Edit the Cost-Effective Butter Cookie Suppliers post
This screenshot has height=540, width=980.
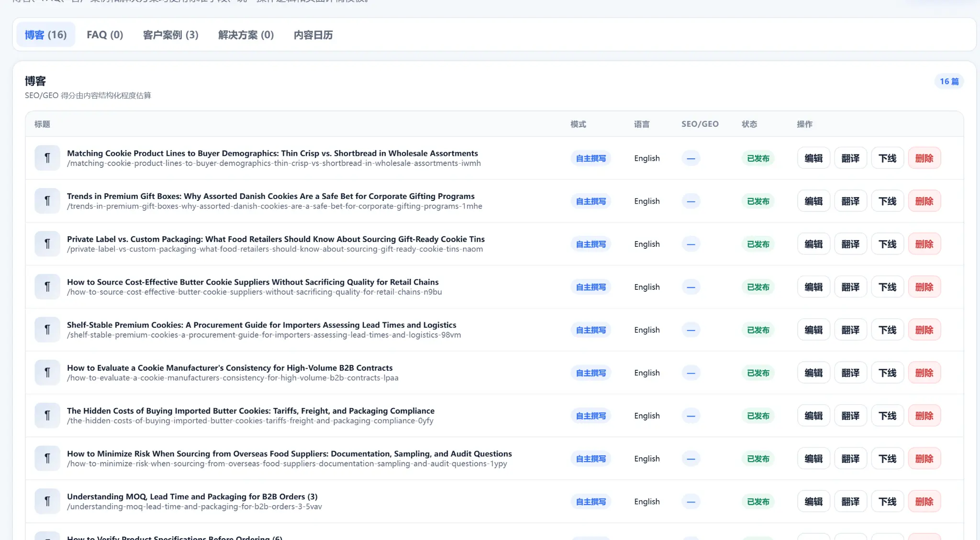pyautogui.click(x=813, y=287)
